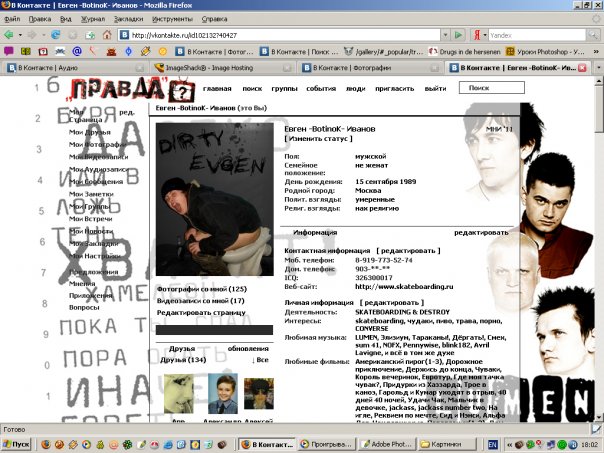Open the Справка menu
The image size is (604, 453).
coord(215,19)
